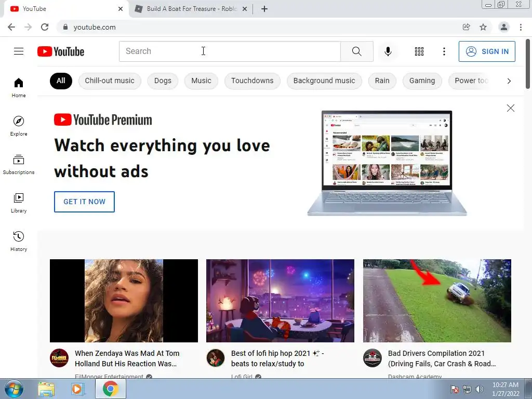The width and height of the screenshot is (532, 399).
Task: Open the Zendaya video thumbnail
Action: click(124, 301)
